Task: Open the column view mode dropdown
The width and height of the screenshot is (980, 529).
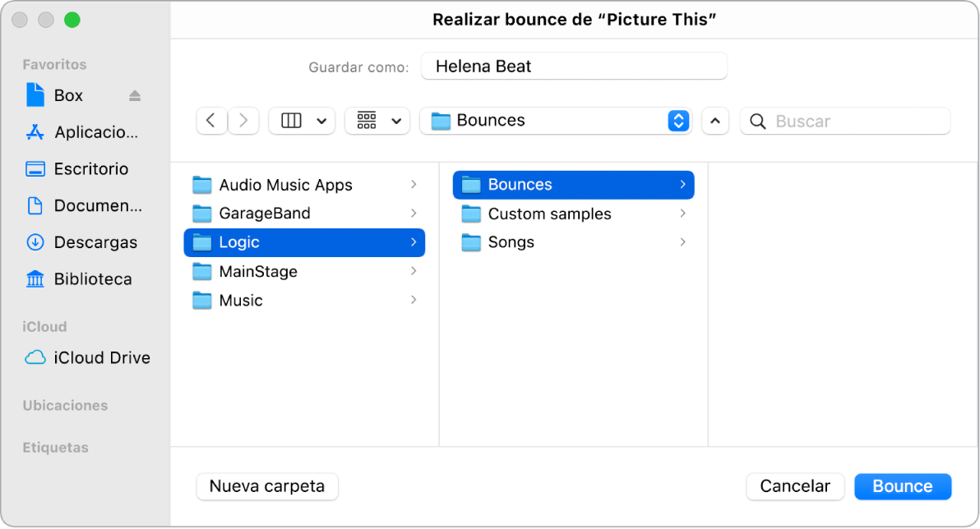Action: (302, 121)
